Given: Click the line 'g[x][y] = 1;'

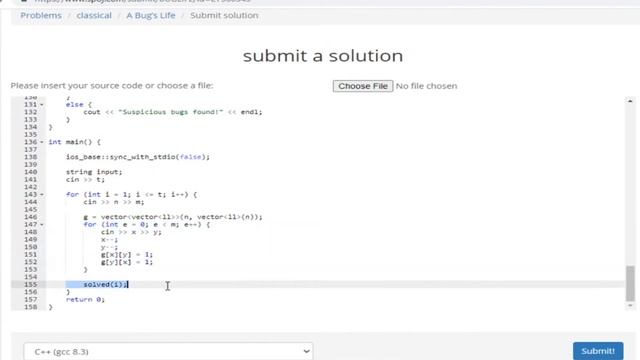Looking at the screenshot, I should pos(127,255).
